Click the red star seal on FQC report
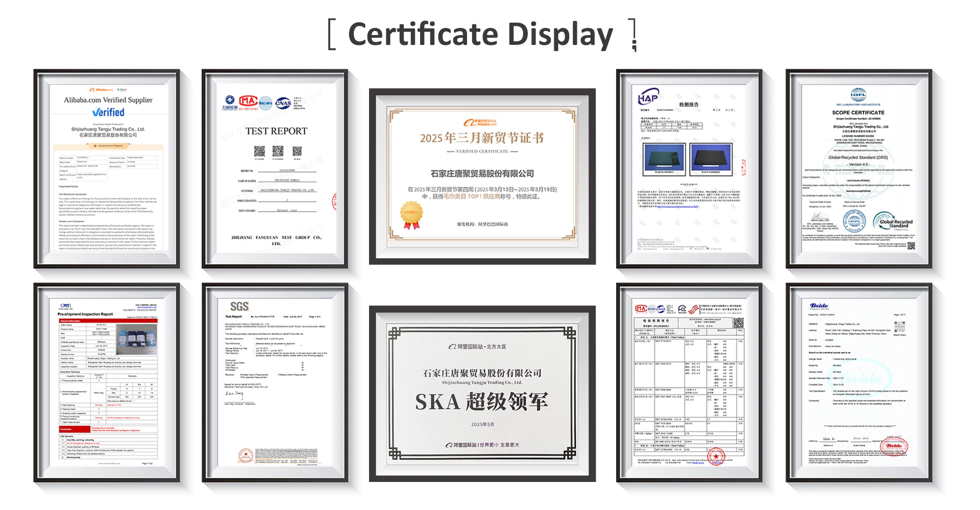Viewport: 980px width, 510px height. [716, 455]
